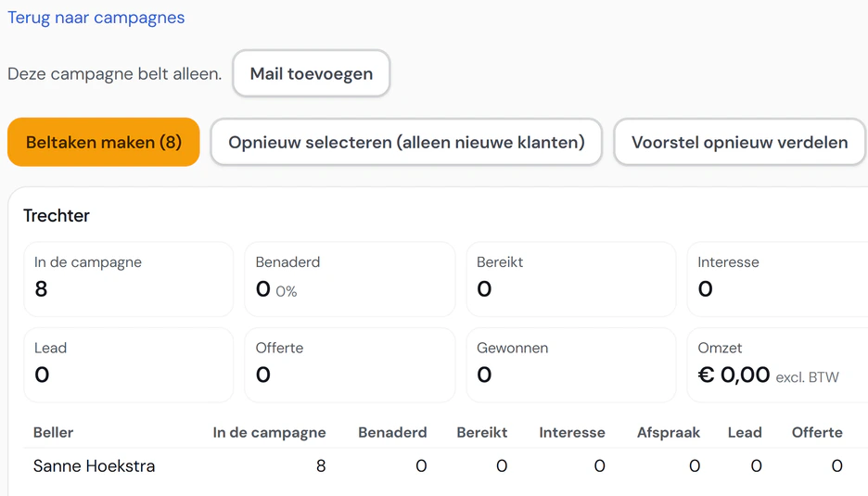
Task: Click Beltaken maken (8) button
Action: point(104,142)
